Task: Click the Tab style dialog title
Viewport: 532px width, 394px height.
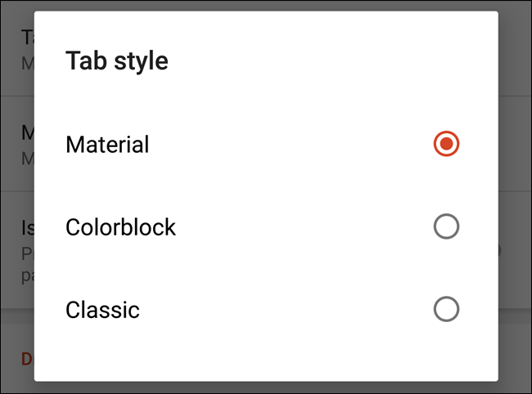Action: click(116, 61)
